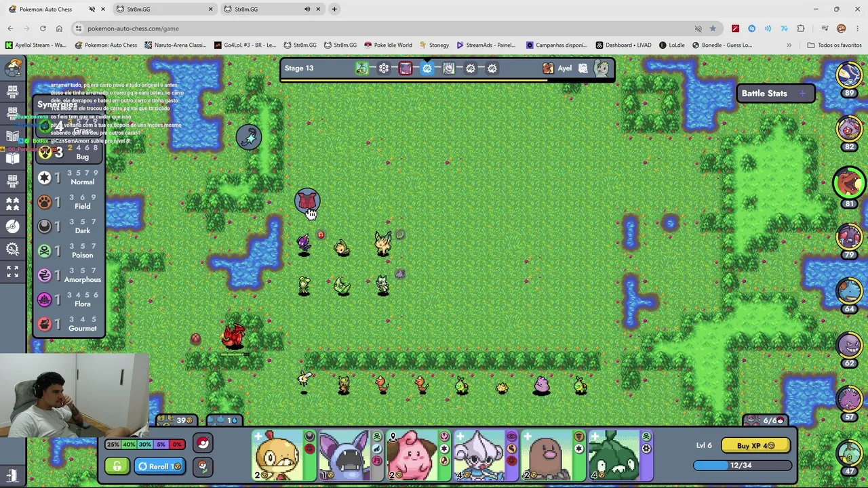Open the team/meeple icon in left sidebar
Image resolution: width=868 pixels, height=488 pixels.
click(12, 203)
